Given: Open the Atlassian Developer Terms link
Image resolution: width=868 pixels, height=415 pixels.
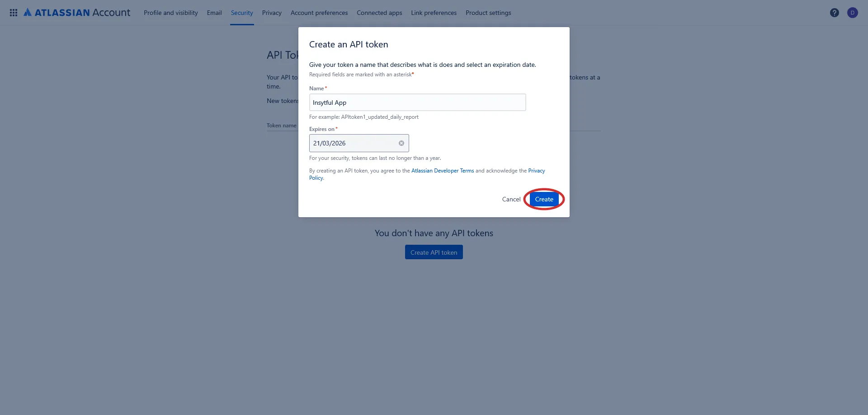Looking at the screenshot, I should (x=443, y=171).
